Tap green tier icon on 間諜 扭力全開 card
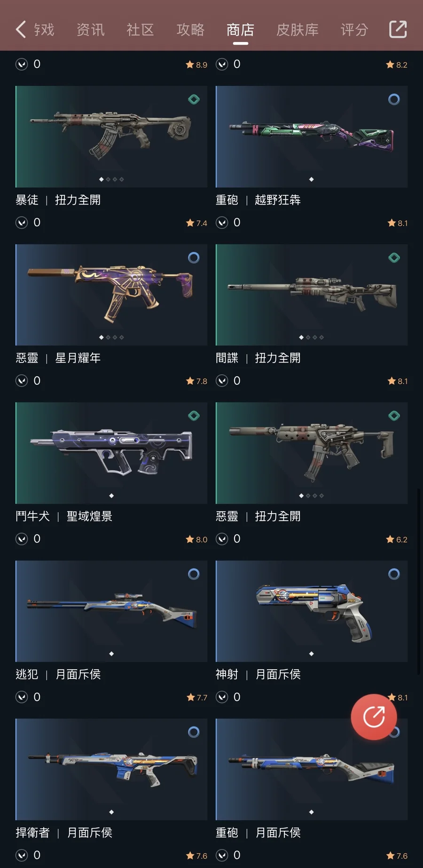The width and height of the screenshot is (423, 868). (394, 258)
